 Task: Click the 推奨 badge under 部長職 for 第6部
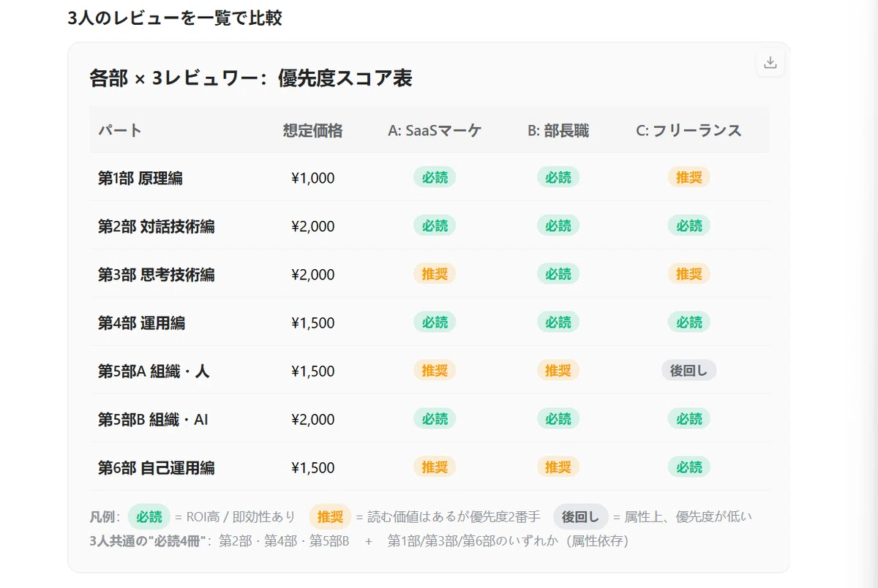558,467
